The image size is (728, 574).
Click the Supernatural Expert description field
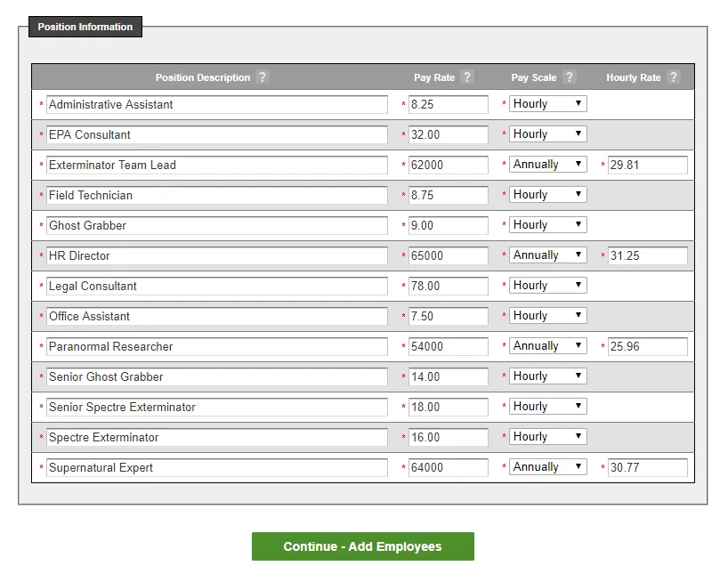pyautogui.click(x=217, y=467)
